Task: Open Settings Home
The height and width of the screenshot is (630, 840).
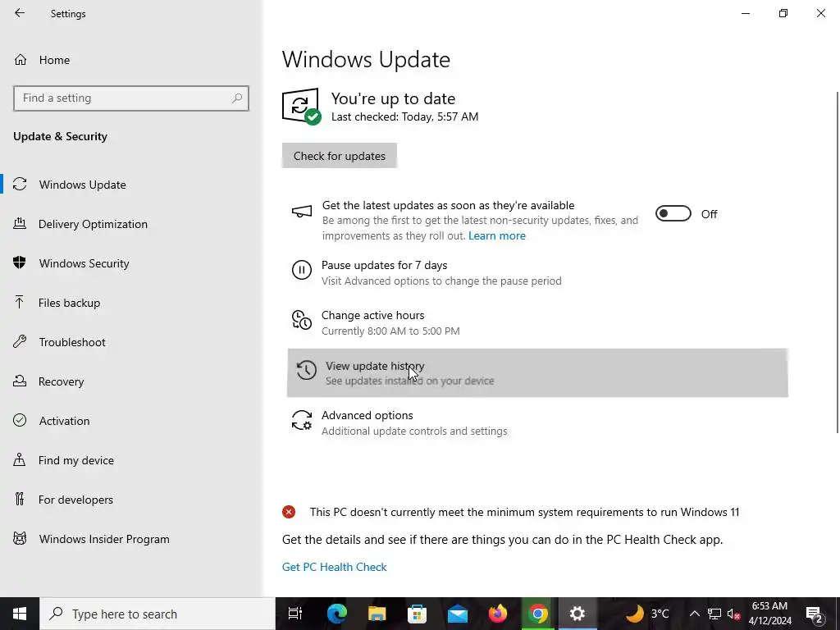Action: click(x=54, y=60)
